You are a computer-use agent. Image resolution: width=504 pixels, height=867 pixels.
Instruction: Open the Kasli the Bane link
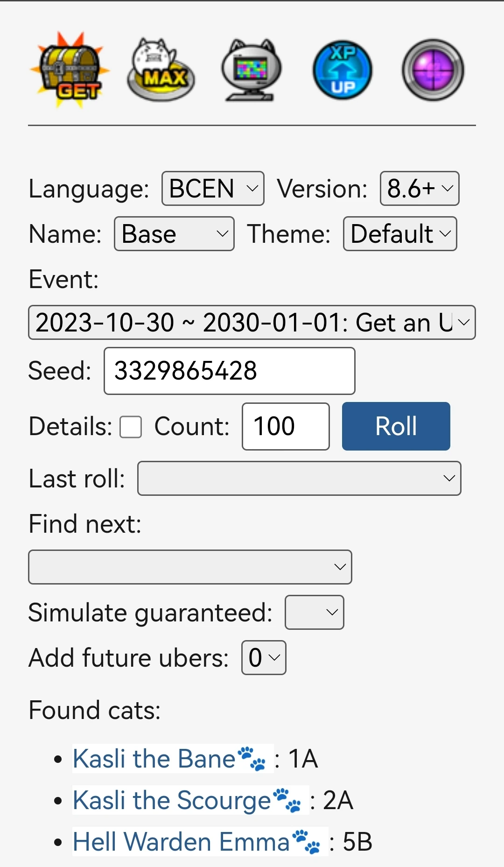click(x=154, y=759)
